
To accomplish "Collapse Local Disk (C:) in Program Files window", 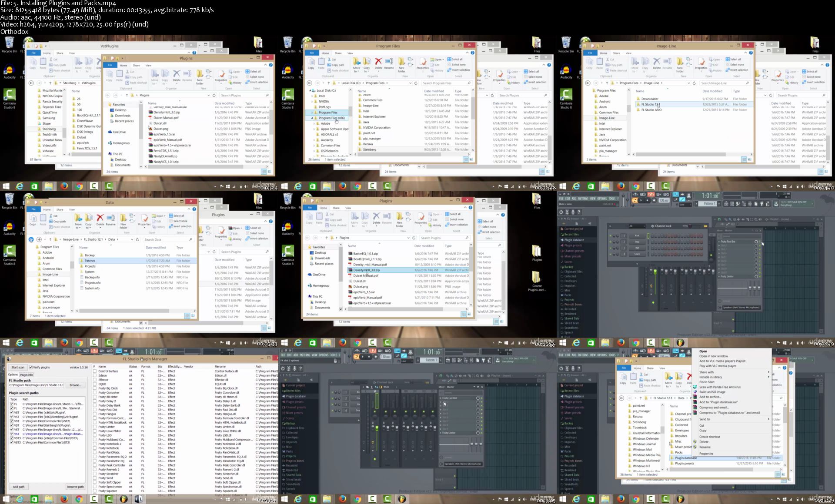I will coord(310,91).
